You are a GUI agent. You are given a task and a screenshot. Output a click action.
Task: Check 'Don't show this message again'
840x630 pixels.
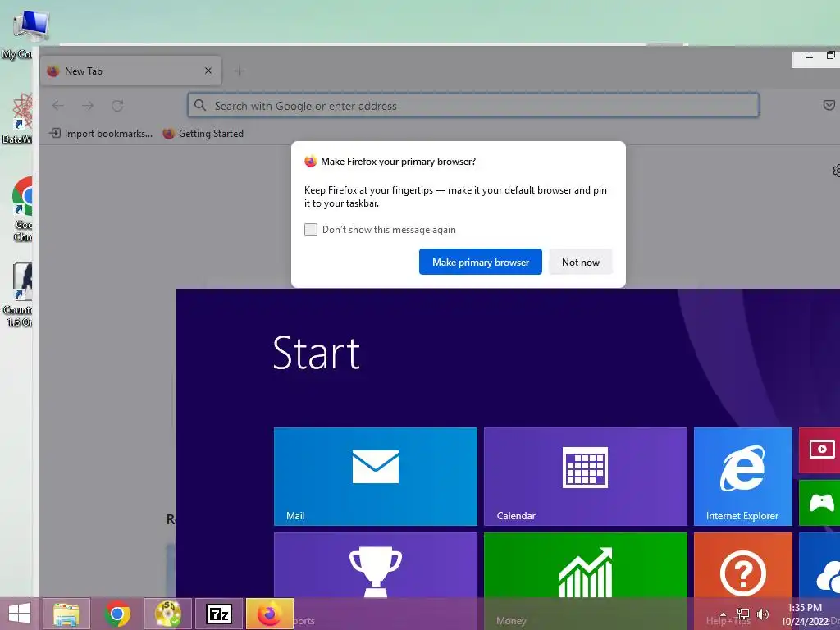(311, 230)
